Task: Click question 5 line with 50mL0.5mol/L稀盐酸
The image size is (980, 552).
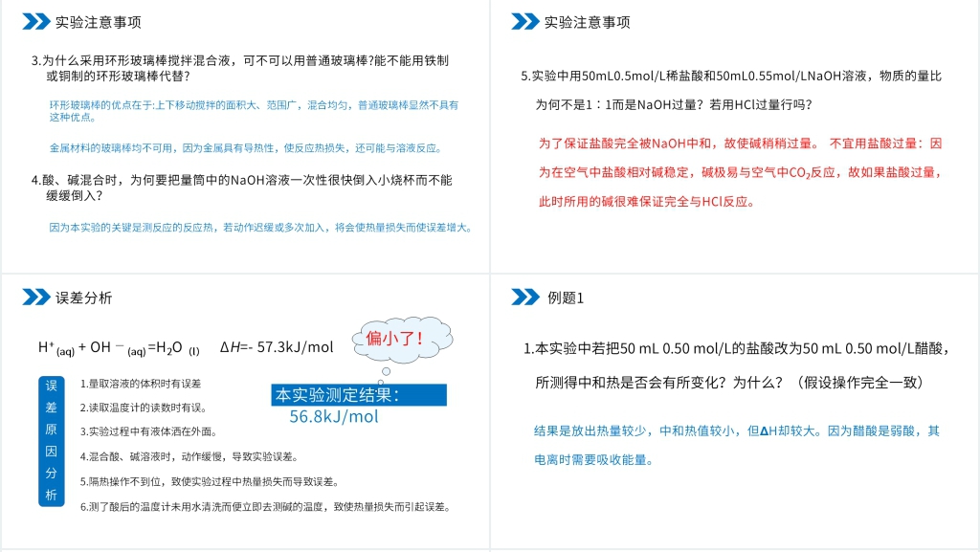Action: [x=730, y=77]
